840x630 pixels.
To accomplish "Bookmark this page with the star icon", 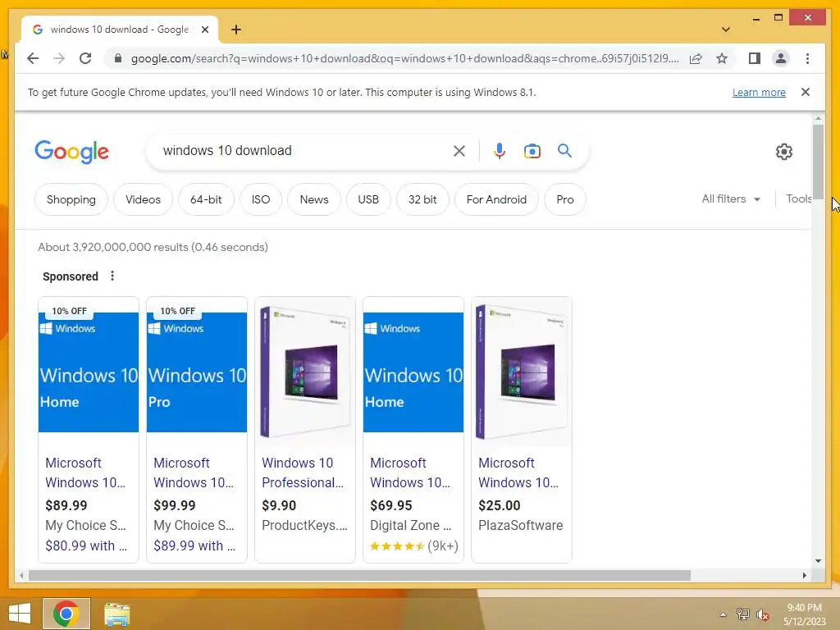I will click(x=722, y=58).
